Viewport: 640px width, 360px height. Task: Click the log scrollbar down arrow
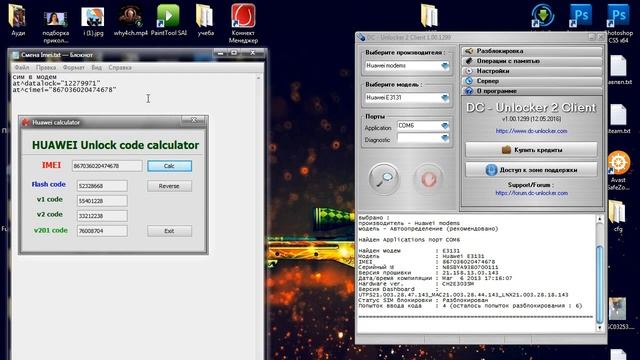pyautogui.click(x=600, y=328)
